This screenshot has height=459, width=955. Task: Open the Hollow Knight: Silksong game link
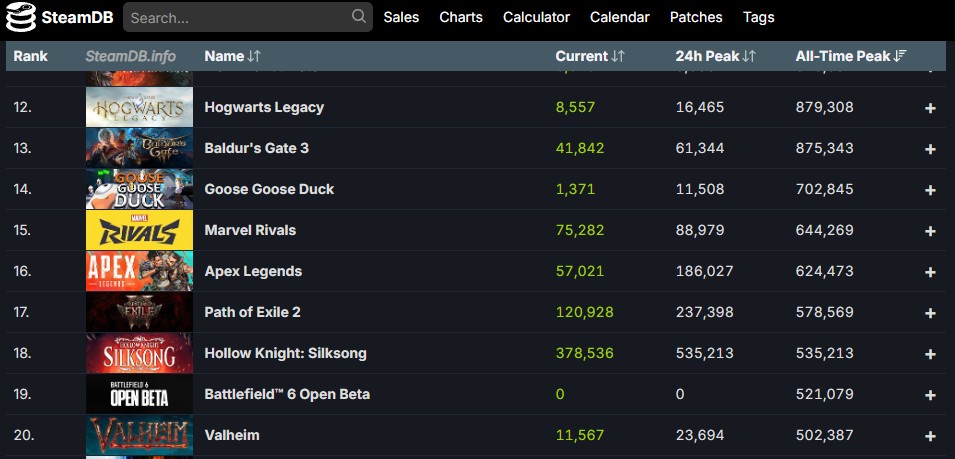coord(286,353)
